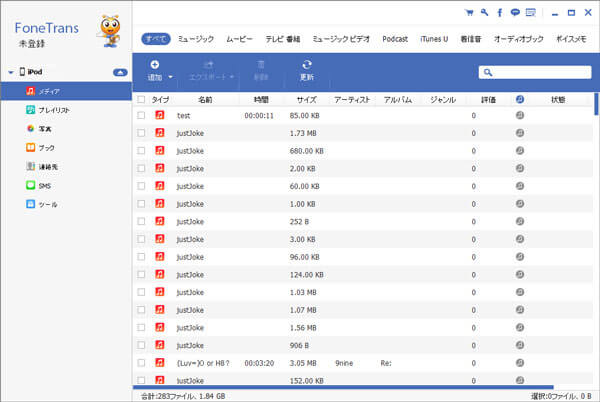
Task: Switch to the ミュージック tab
Action: 196,39
